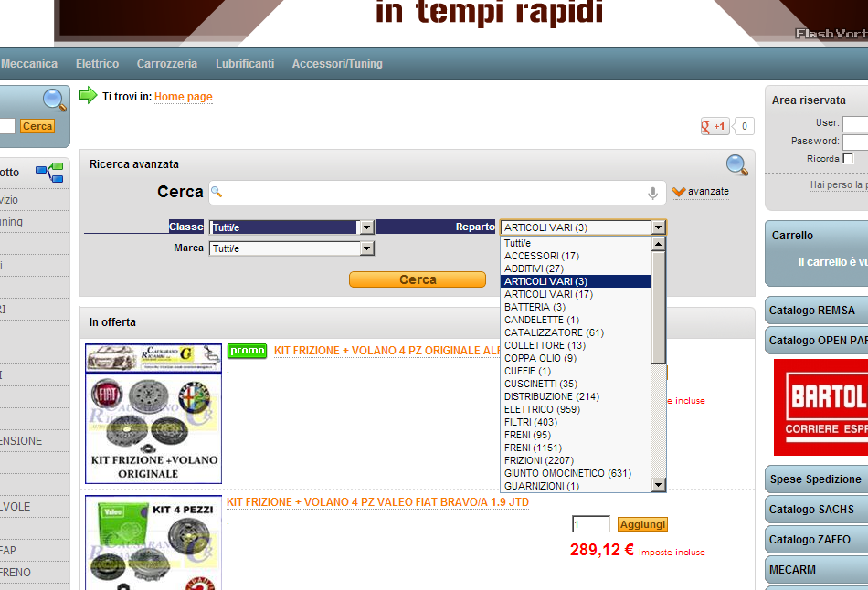Open Catalogo ZAFFO

tap(817, 539)
